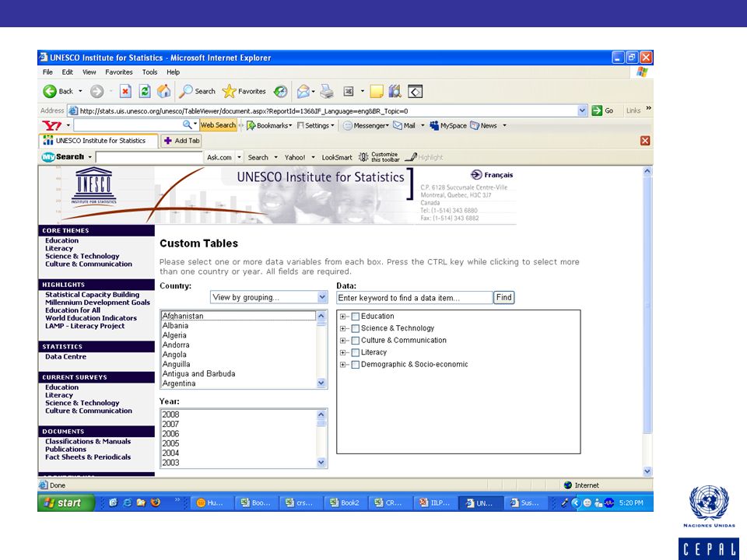This screenshot has height=560, width=747.
Task: Click the Yahoo toolbar search magnifier icon
Action: click(188, 124)
